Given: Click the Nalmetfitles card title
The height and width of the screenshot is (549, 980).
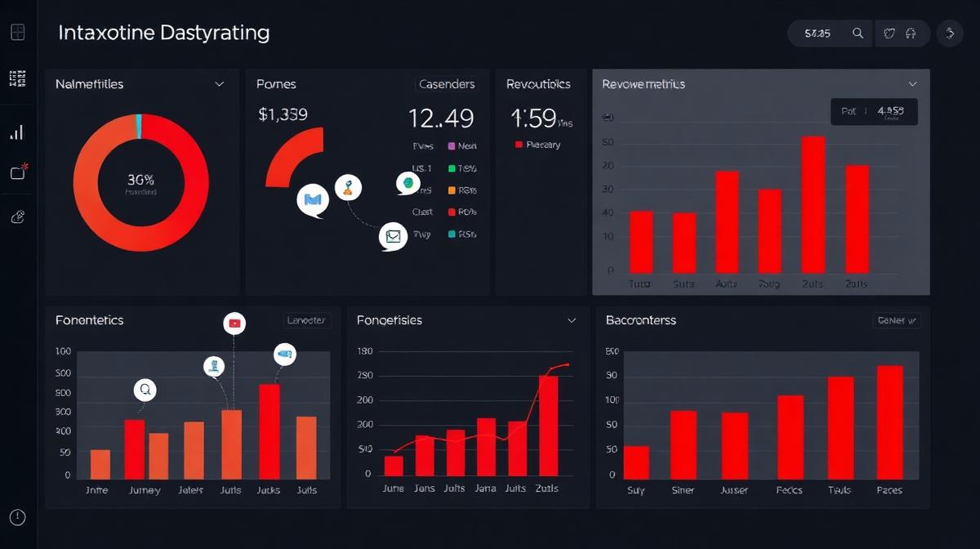Looking at the screenshot, I should (x=90, y=84).
